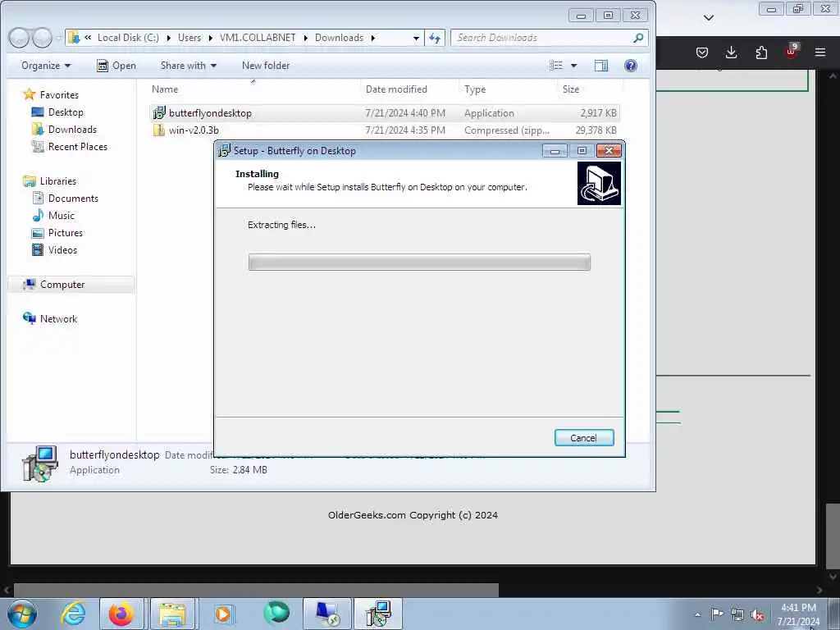Expand arrow after Users breadcrumb
The image size is (840, 630).
coord(210,38)
